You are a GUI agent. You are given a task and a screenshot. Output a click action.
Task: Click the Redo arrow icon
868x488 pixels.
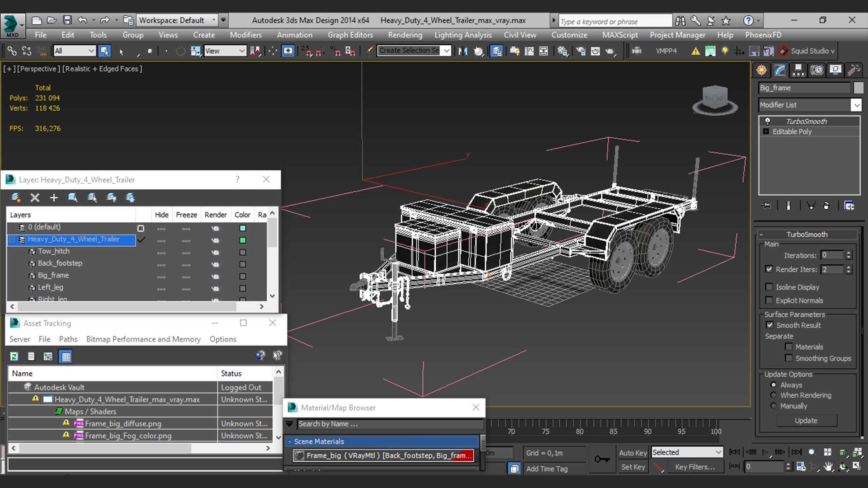(x=104, y=20)
